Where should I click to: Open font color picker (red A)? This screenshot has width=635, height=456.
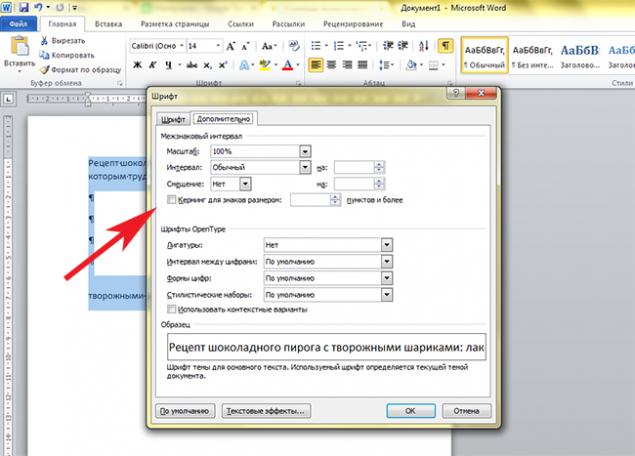tap(290, 65)
